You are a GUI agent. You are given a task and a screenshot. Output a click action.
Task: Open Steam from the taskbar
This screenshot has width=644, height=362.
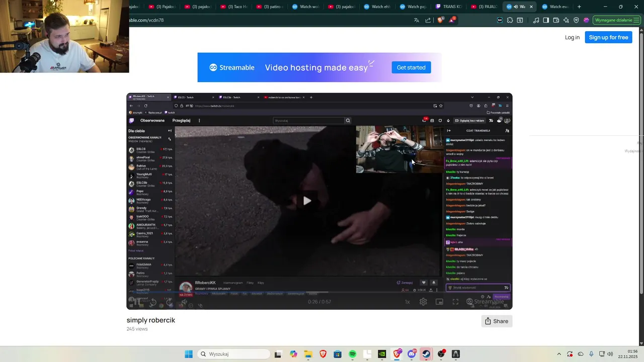click(x=426, y=354)
